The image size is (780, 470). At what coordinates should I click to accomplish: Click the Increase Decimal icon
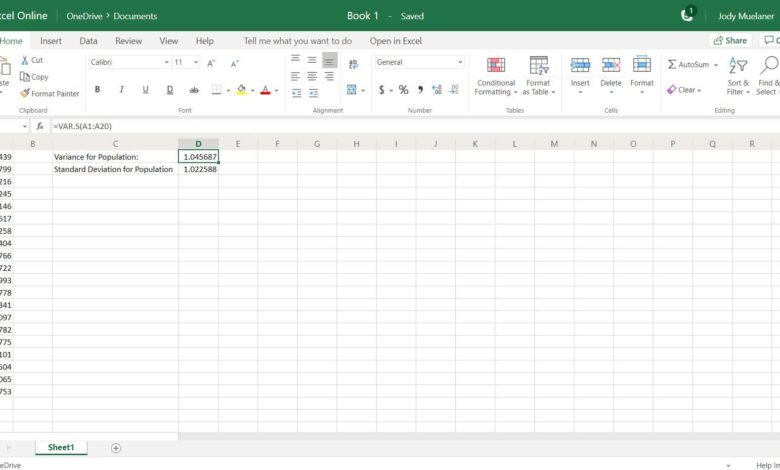point(437,90)
